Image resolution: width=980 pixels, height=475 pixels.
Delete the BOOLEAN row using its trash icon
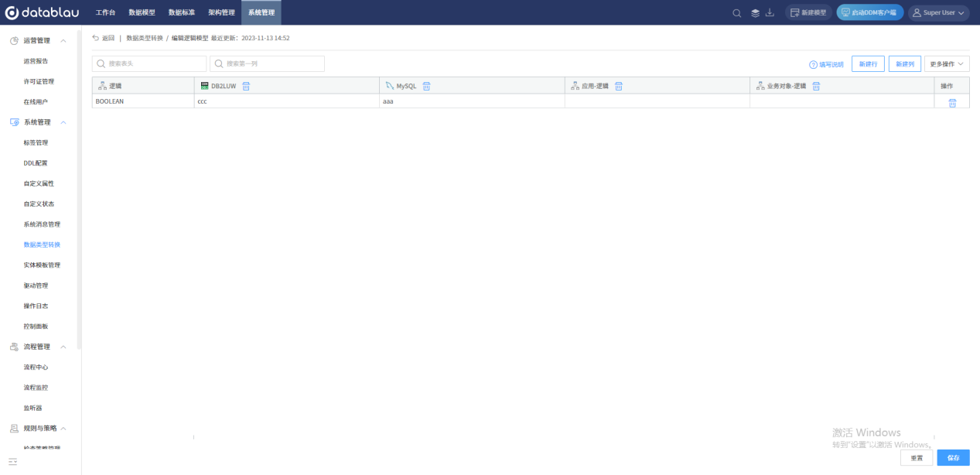click(x=952, y=103)
